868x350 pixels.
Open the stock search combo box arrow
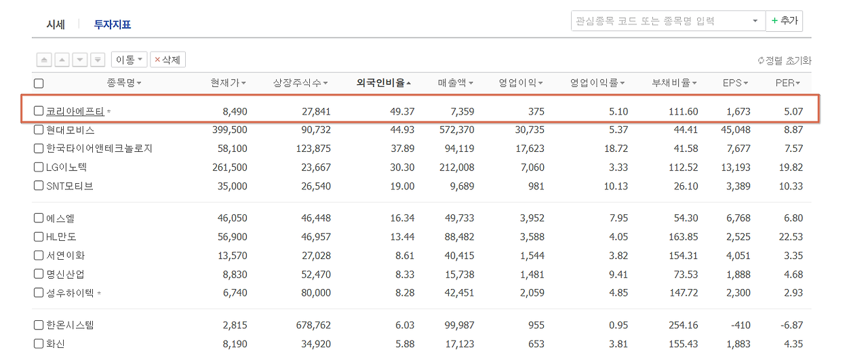point(755,21)
